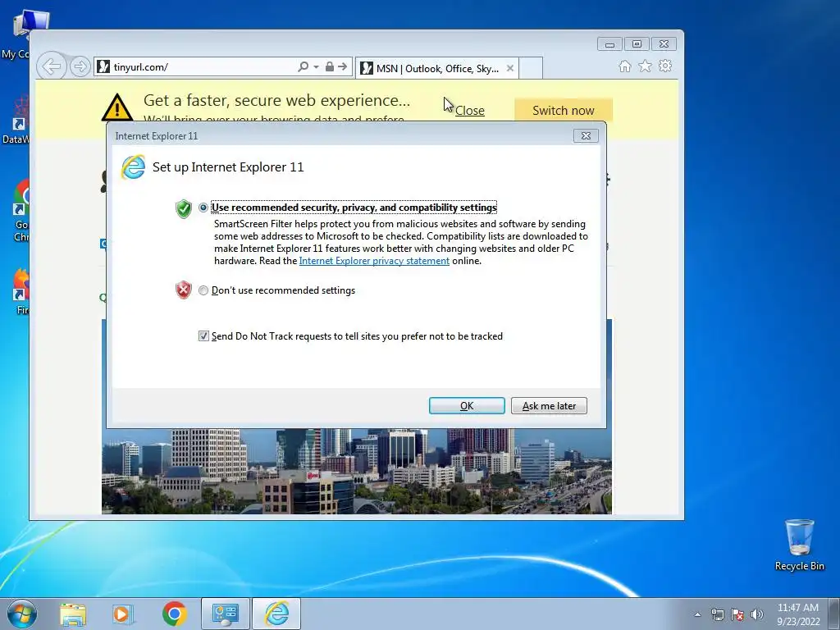Click the city skyline image on page
The image size is (840, 630).
point(357,472)
